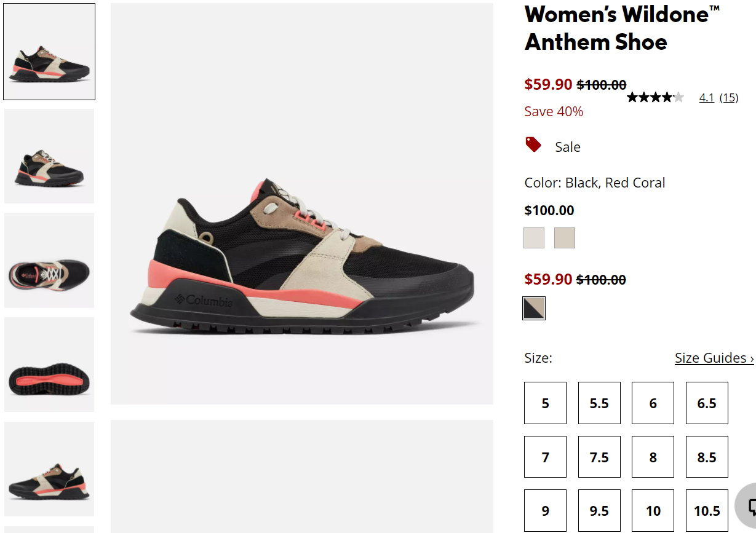This screenshot has height=533, width=756.
Task: Select size 5
Action: coord(545,403)
